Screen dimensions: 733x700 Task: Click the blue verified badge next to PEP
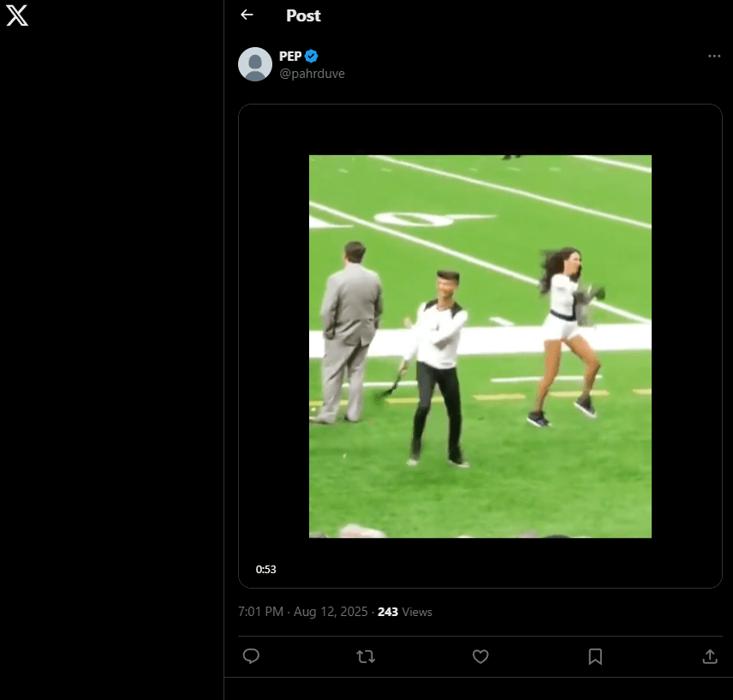312,57
